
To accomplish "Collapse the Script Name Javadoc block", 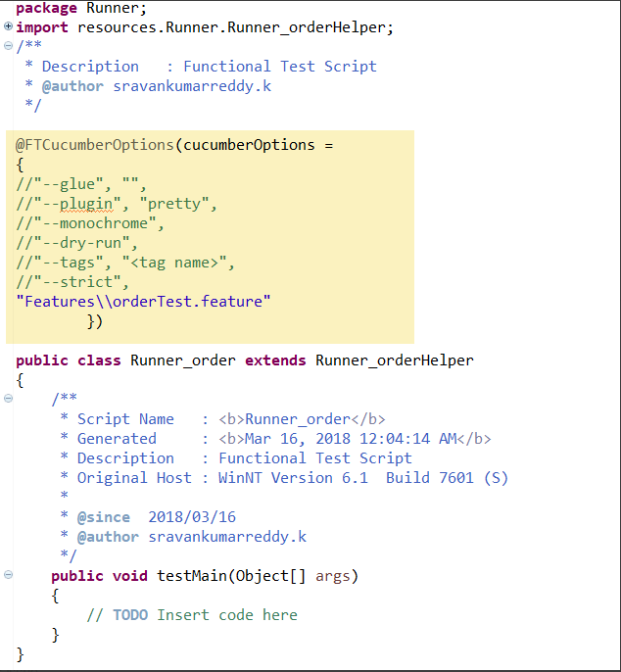I will (x=8, y=399).
